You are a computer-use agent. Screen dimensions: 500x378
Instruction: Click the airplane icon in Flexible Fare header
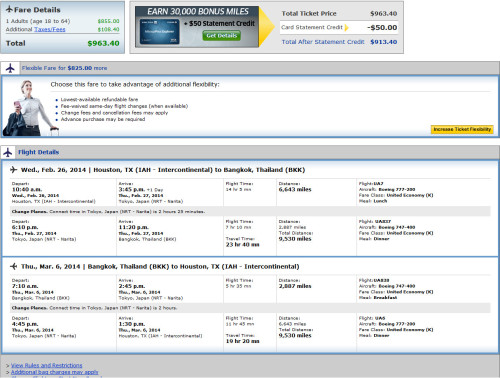tap(10, 68)
